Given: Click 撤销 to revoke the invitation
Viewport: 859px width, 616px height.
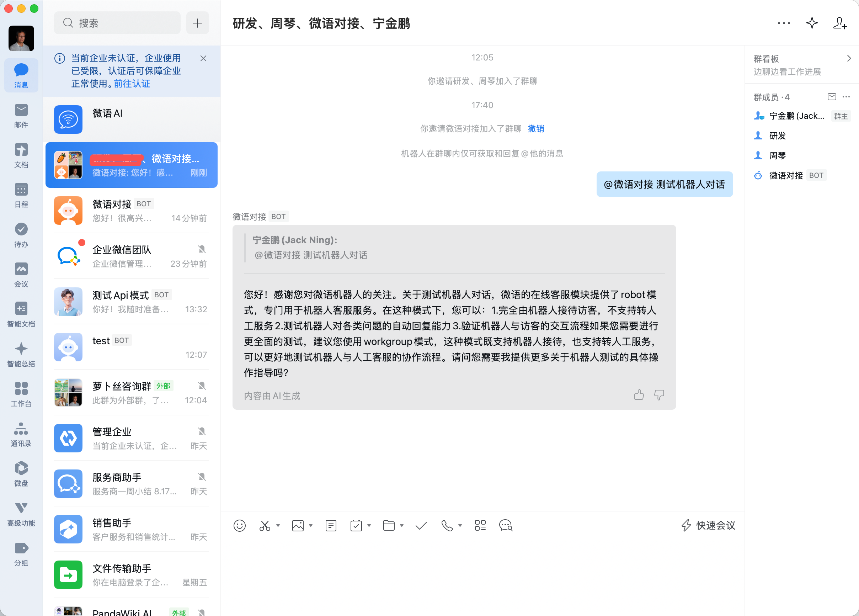Looking at the screenshot, I should [x=535, y=129].
